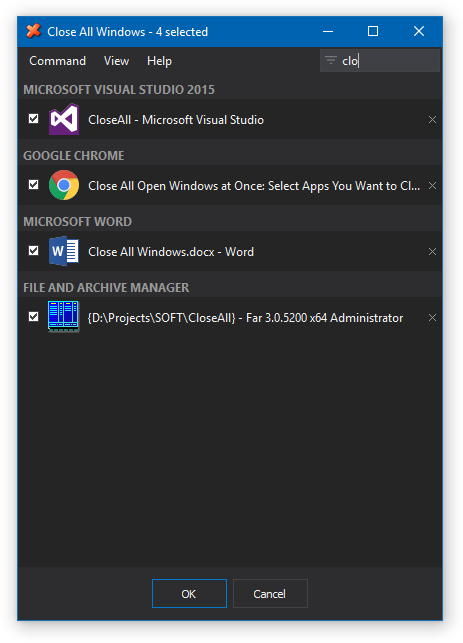Remove the Far Administrator row with X
The image size is (463, 643).
click(x=432, y=317)
